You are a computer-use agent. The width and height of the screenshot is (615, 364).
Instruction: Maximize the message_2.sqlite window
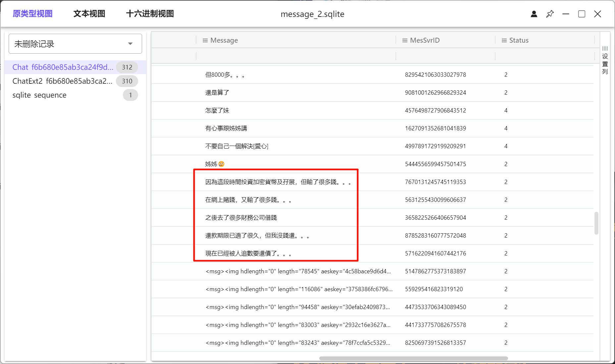(582, 14)
